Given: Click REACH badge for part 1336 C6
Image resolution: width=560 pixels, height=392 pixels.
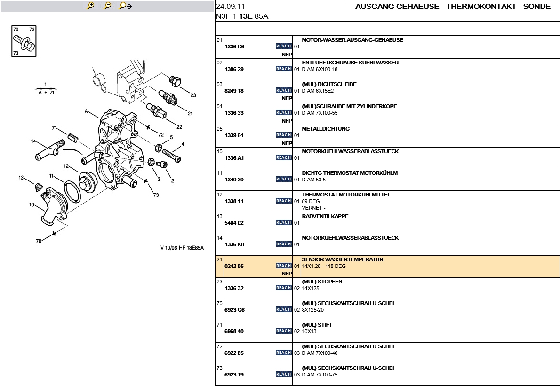Looking at the screenshot, I should [x=283, y=46].
